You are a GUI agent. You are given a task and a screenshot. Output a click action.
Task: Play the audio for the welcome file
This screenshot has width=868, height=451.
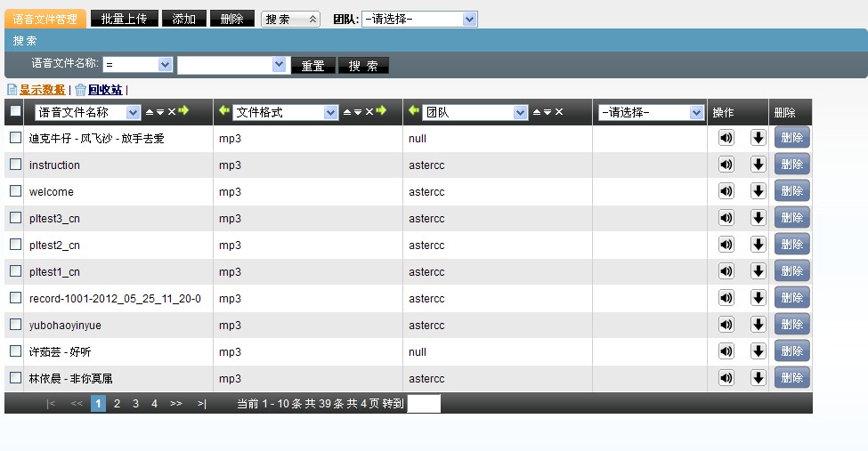coord(726,191)
